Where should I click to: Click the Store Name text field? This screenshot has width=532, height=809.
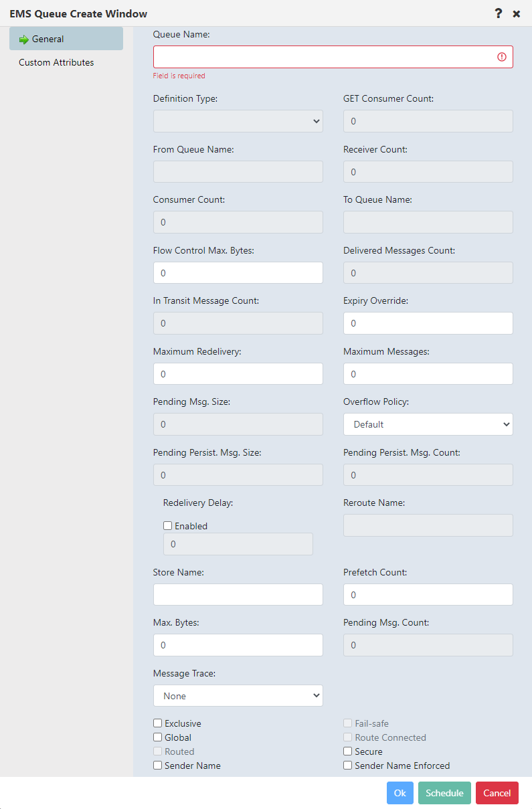click(238, 594)
